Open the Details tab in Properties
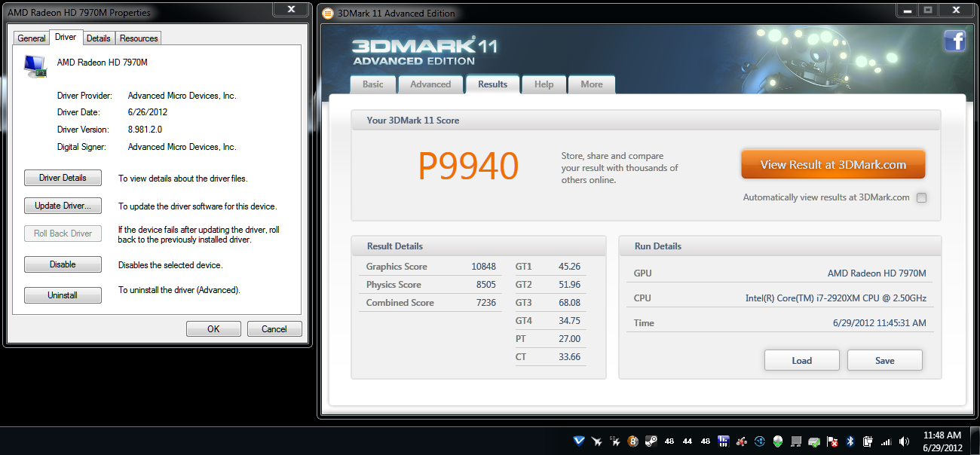This screenshot has height=455, width=980. 98,38
